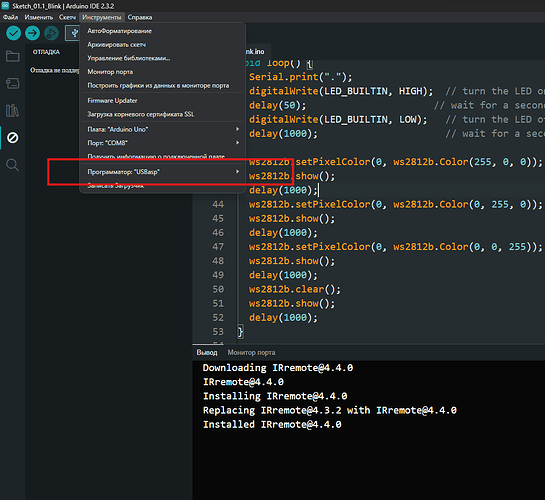Open the Boards Manager sidebar icon

pyautogui.click(x=13, y=83)
